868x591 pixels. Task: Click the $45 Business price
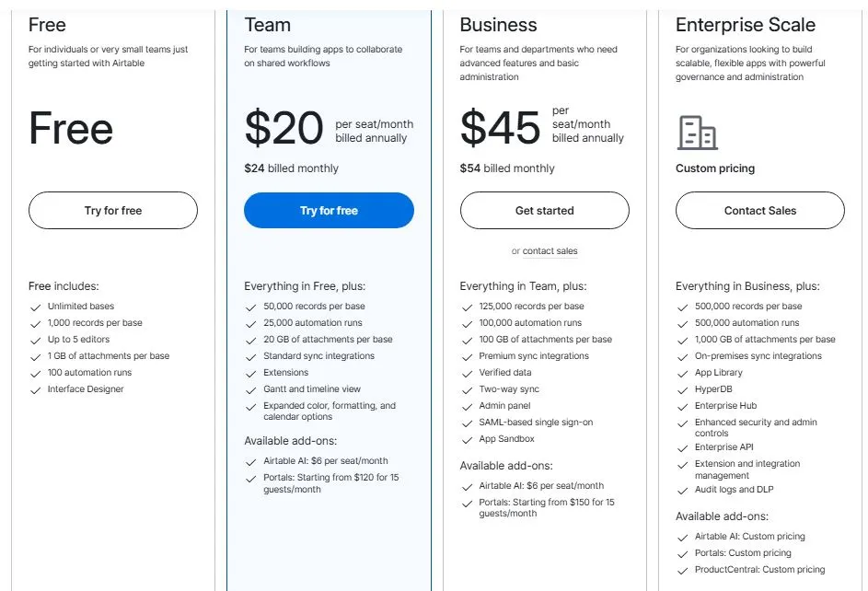pos(500,128)
